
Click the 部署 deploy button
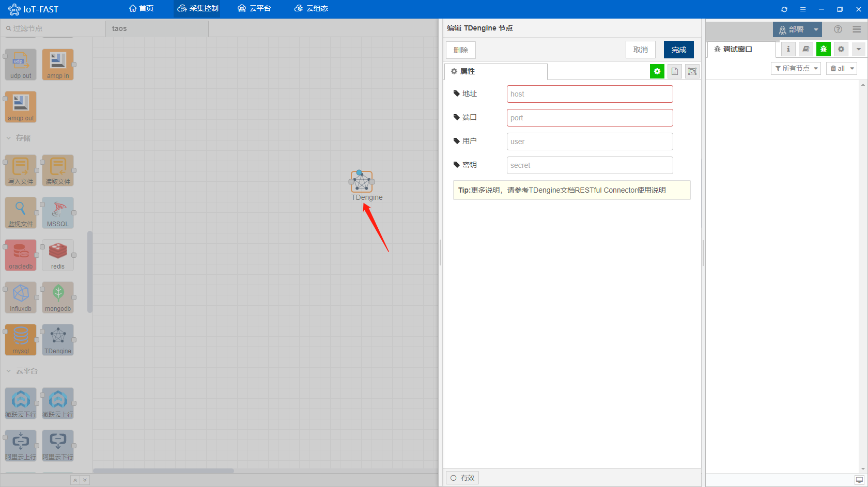(x=792, y=29)
